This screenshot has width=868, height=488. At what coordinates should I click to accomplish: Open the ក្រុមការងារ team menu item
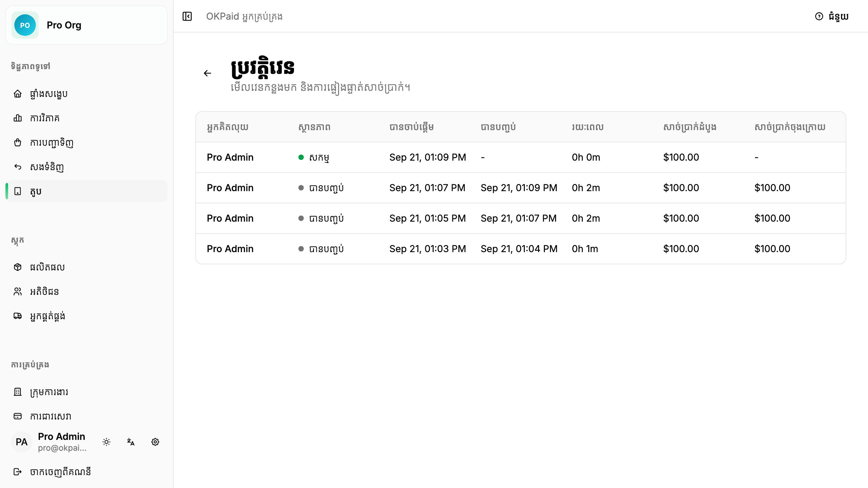point(87,392)
